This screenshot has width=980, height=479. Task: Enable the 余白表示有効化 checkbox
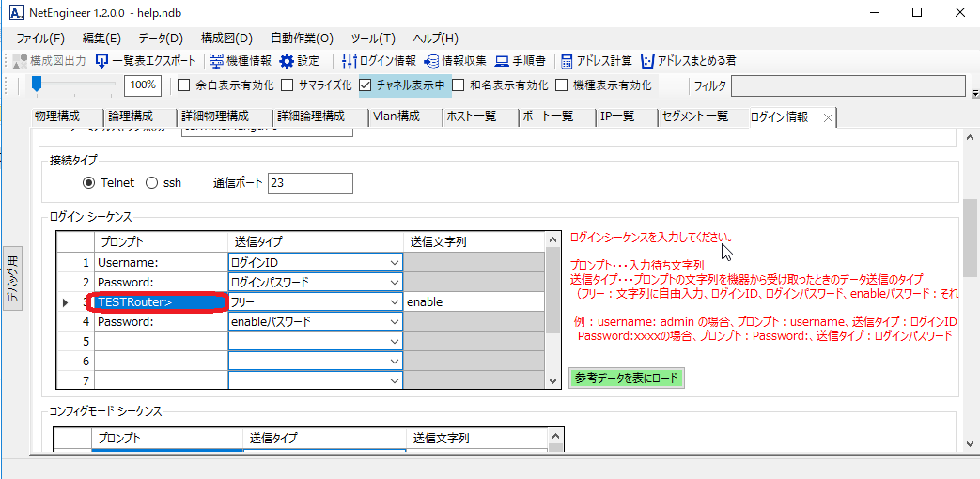click(185, 85)
